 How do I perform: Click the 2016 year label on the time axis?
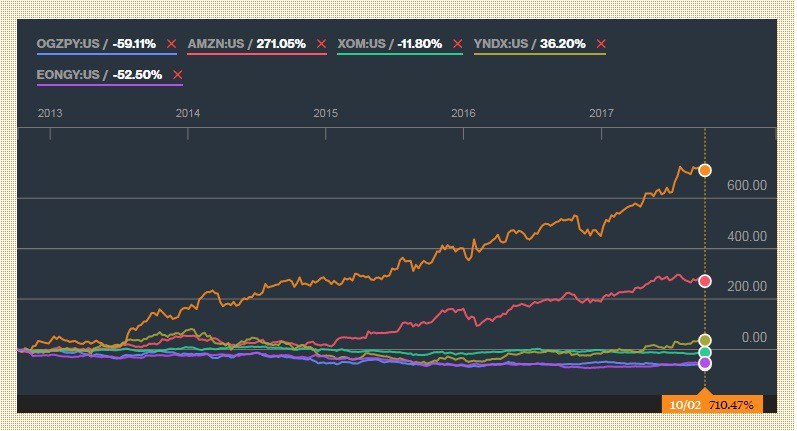[463, 113]
